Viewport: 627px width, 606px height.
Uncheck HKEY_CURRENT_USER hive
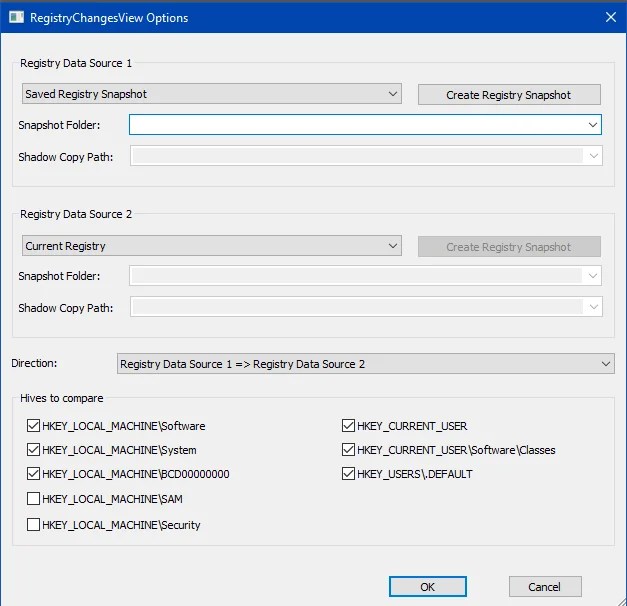coord(348,426)
